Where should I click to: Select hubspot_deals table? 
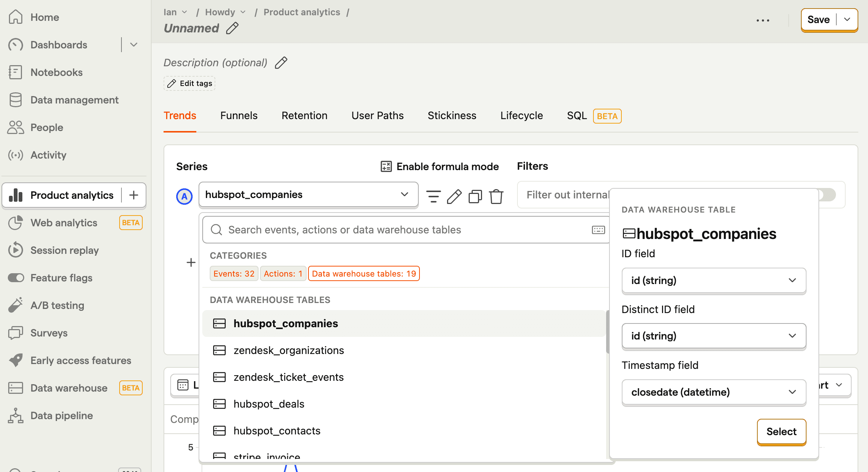tap(404, 404)
